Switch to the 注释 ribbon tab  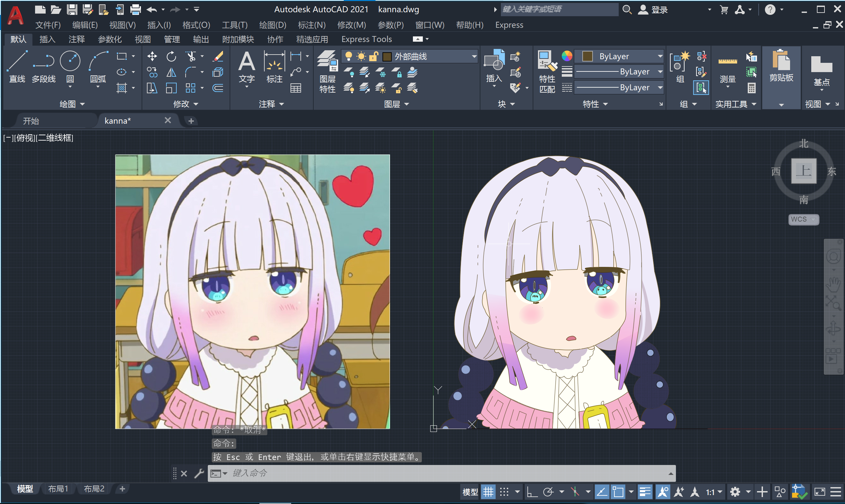tap(76, 39)
